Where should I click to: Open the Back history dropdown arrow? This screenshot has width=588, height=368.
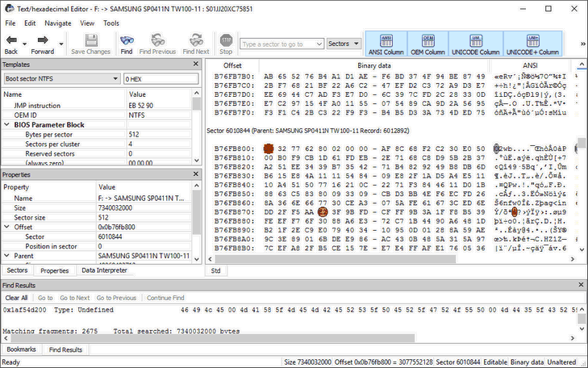[25, 44]
